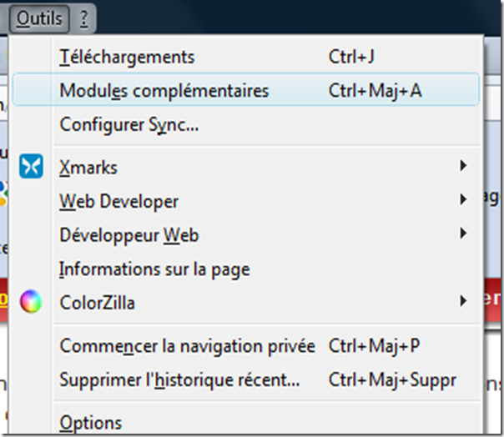504x437 pixels.
Task: Expand the Xmarks submenu arrow
Action: point(462,167)
